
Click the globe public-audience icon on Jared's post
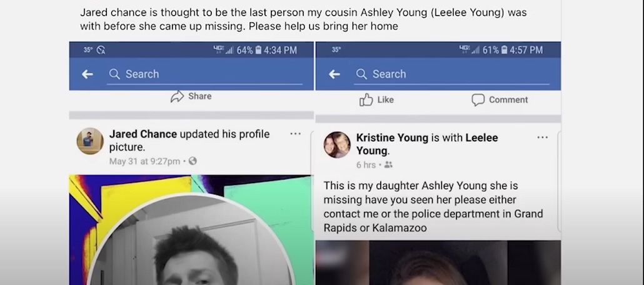point(193,161)
